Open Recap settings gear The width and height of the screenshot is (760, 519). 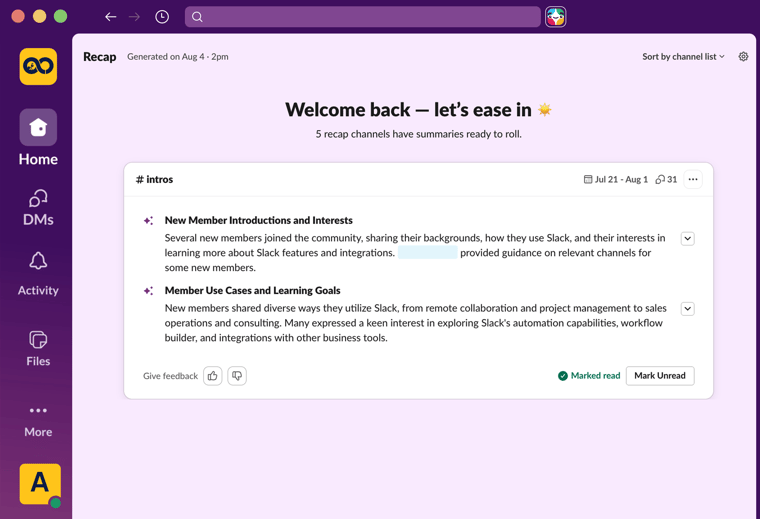(x=743, y=57)
